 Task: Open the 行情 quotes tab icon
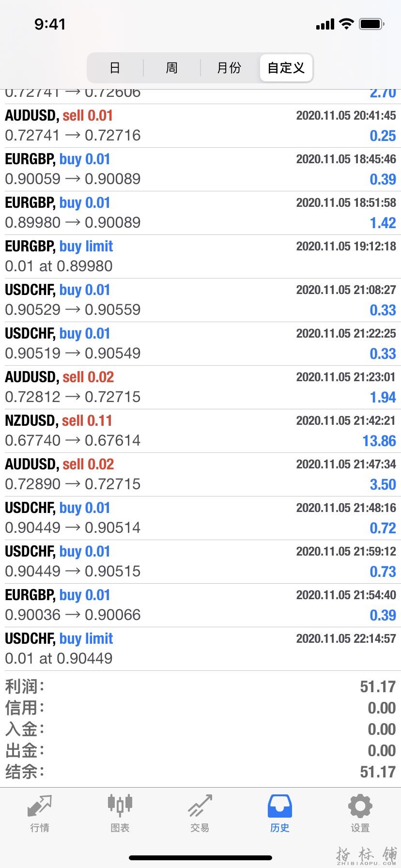tap(39, 806)
